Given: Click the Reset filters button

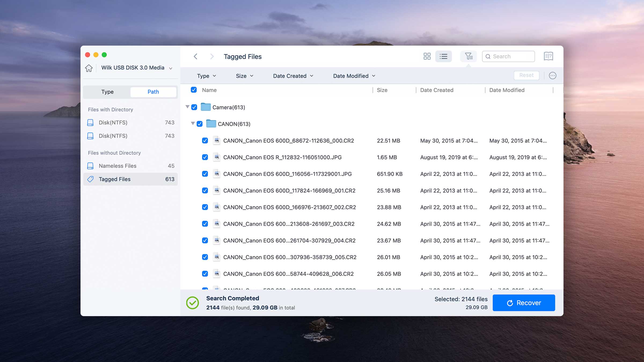Looking at the screenshot, I should (x=526, y=75).
